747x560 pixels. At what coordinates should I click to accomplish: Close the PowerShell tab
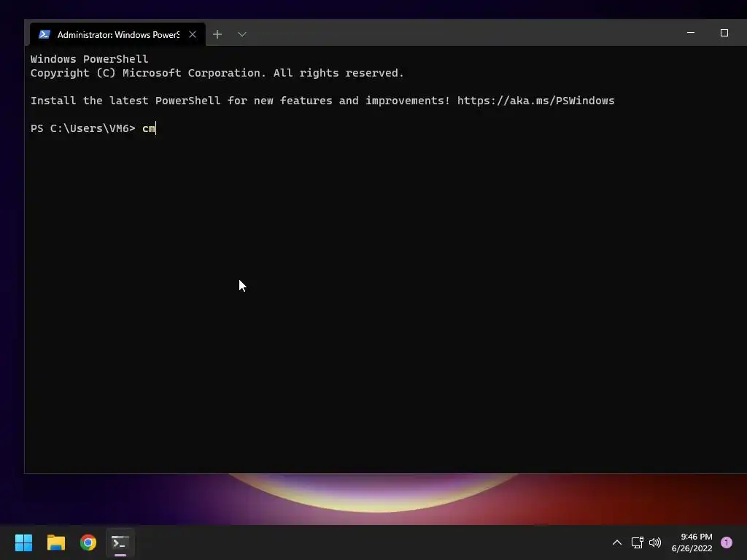click(x=193, y=34)
